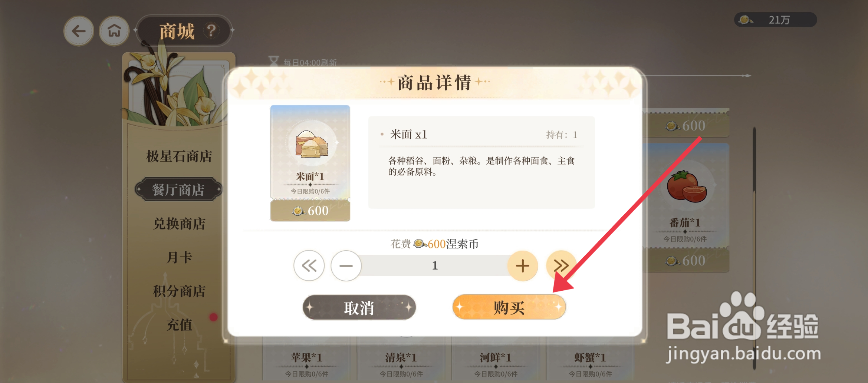Image resolution: width=868 pixels, height=383 pixels.
Task: Select the 番茄*1 tomato item
Action: click(x=685, y=208)
